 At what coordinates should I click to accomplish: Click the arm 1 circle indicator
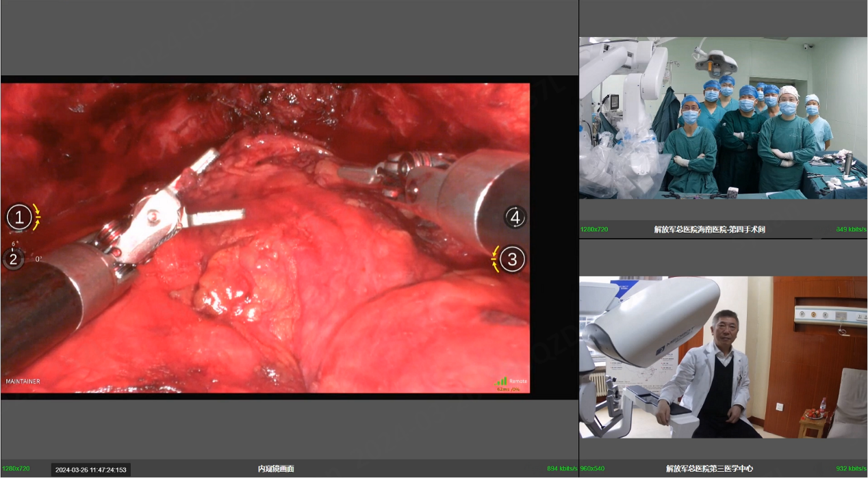coord(19,217)
